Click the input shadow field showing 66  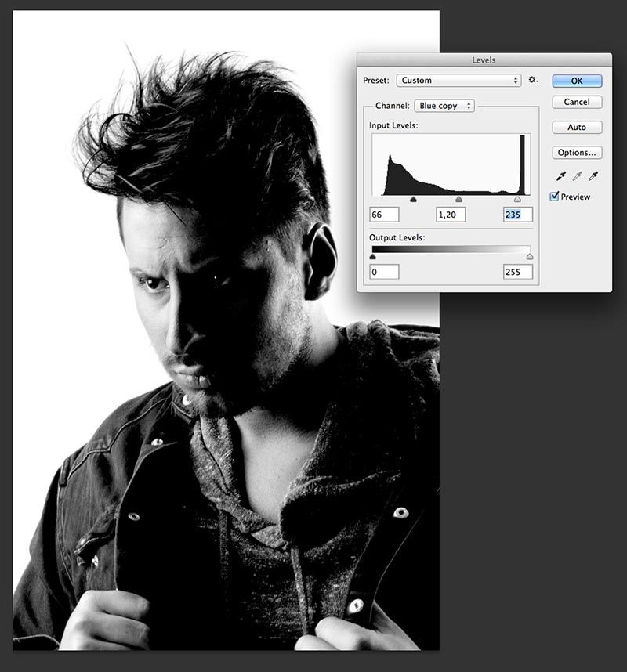384,215
